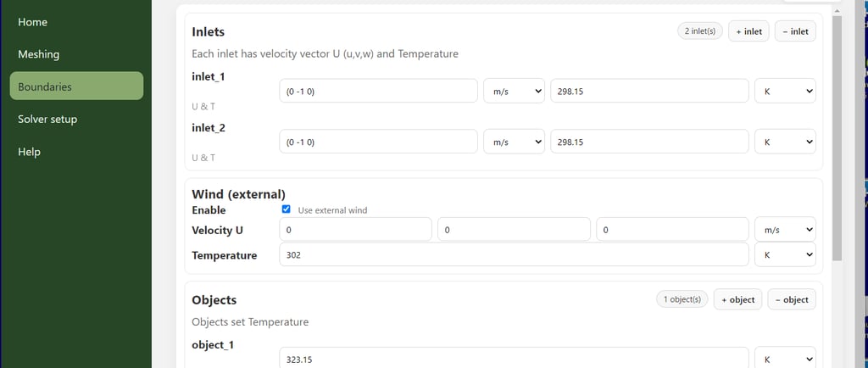Remove an inlet with − inlet button
The image size is (868, 368).
point(795,31)
